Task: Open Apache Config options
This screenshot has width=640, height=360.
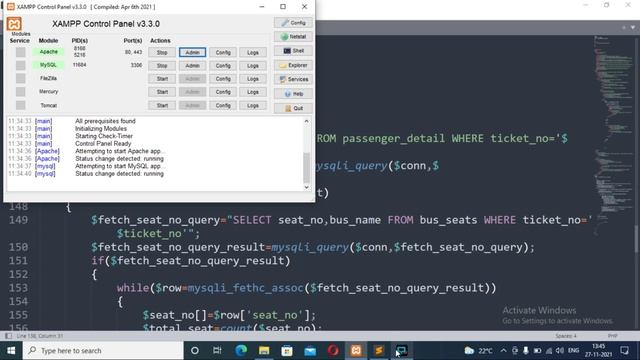Action: pos(223,52)
